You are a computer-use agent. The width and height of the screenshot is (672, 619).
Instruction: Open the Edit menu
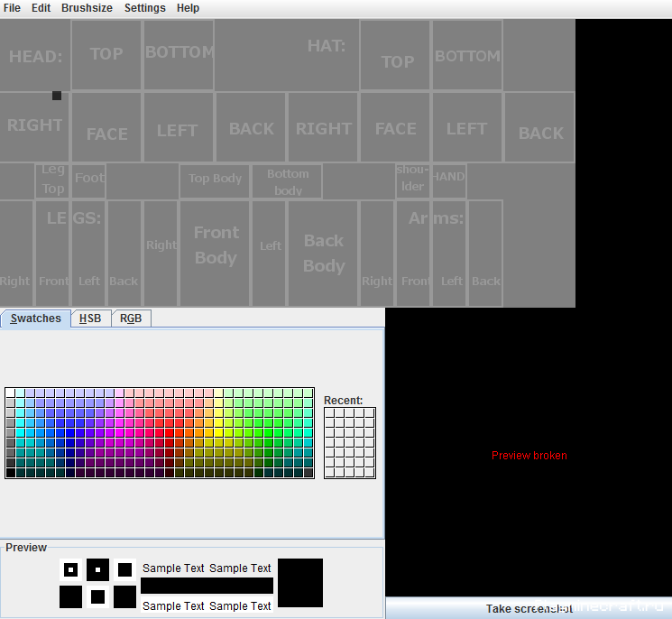click(x=41, y=8)
